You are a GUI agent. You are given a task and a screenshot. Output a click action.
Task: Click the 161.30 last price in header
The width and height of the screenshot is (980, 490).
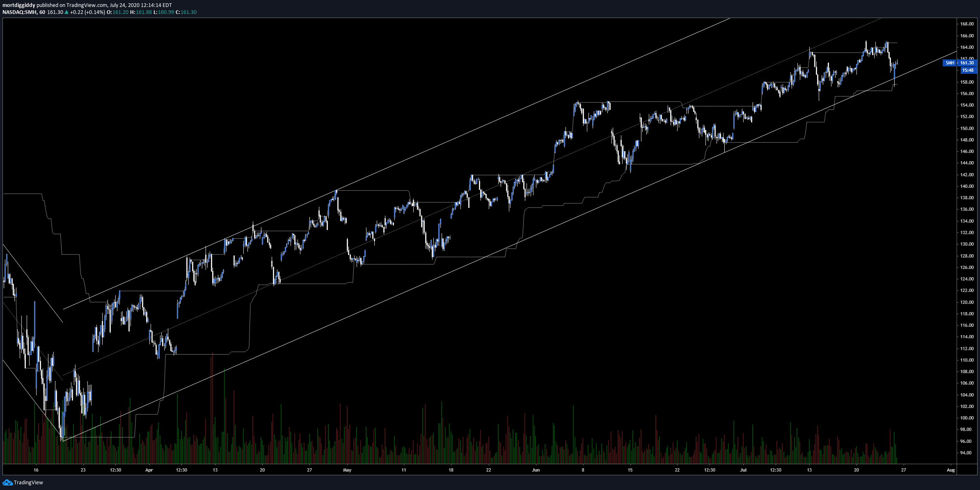55,12
